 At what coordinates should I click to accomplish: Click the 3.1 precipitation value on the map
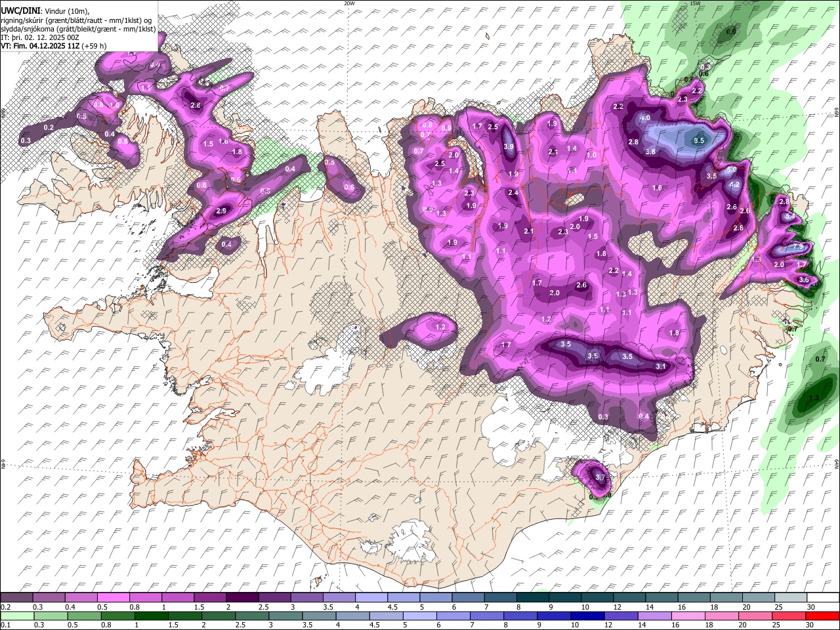[661, 367]
